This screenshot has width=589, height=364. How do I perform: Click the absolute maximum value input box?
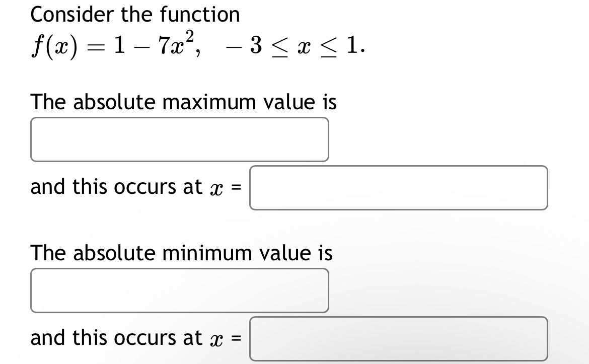click(179, 139)
